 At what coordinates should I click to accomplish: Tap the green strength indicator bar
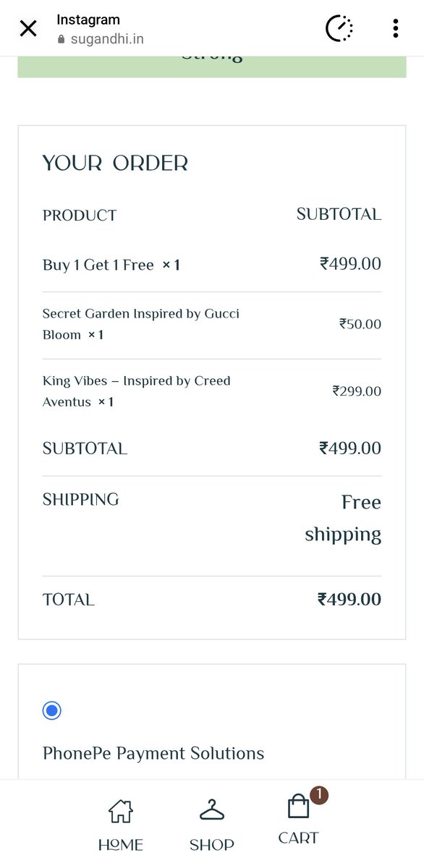click(x=212, y=67)
